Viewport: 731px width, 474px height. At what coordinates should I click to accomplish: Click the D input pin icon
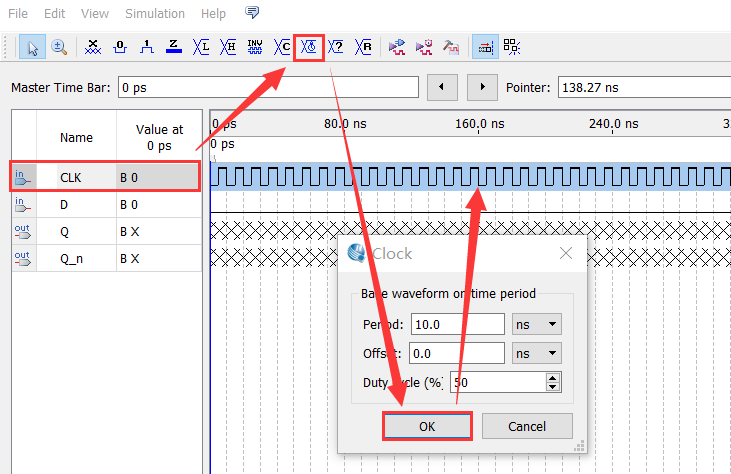tap(22, 205)
